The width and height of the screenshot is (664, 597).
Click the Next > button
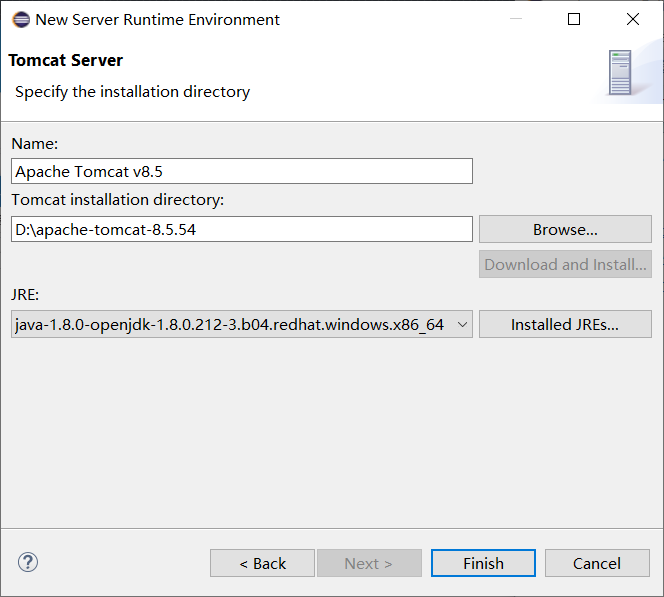[x=369, y=563]
